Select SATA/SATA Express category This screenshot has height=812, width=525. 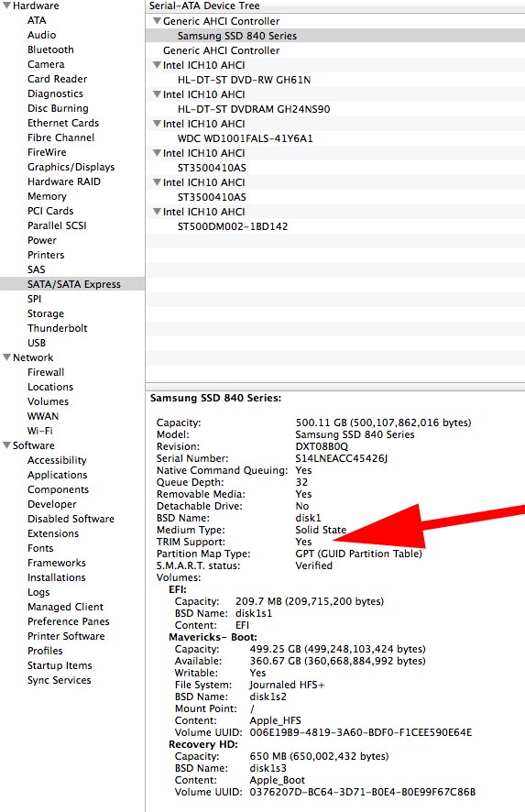point(72,284)
